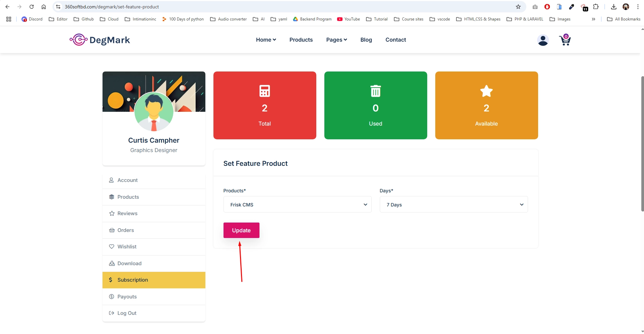This screenshot has height=334, width=644.
Task: Open the Course sites bookmark folder
Action: 409,19
